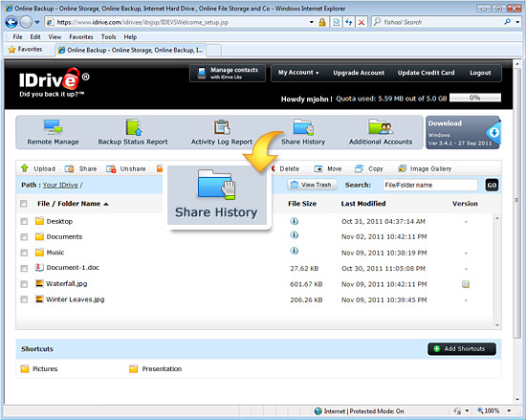Toggle the select-all checkbox in header
The width and height of the screenshot is (526, 420).
pyautogui.click(x=24, y=204)
